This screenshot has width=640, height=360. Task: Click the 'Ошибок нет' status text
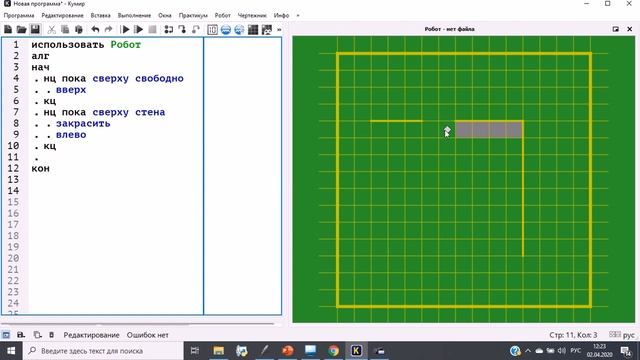click(147, 335)
